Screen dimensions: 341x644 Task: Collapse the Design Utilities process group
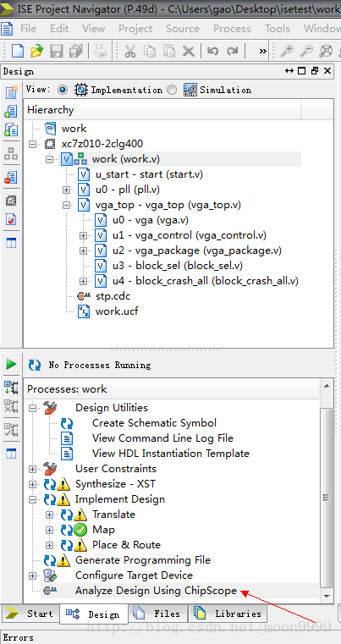[x=33, y=408]
